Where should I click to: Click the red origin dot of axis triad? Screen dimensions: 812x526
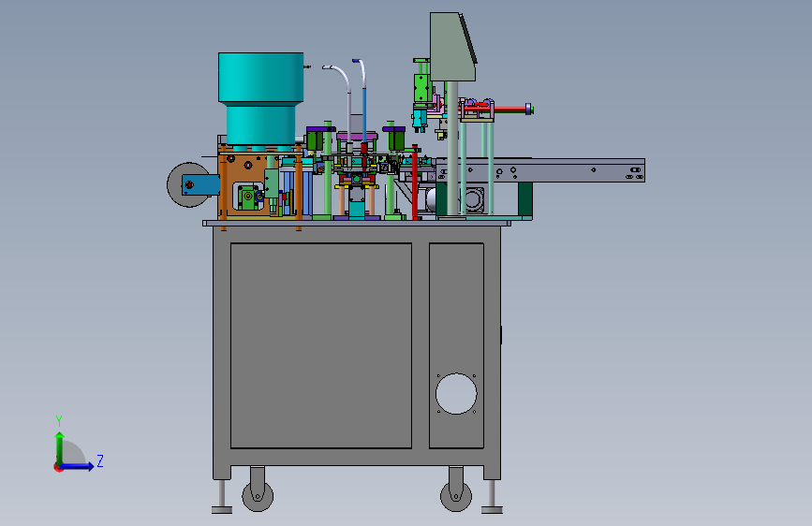58,467
